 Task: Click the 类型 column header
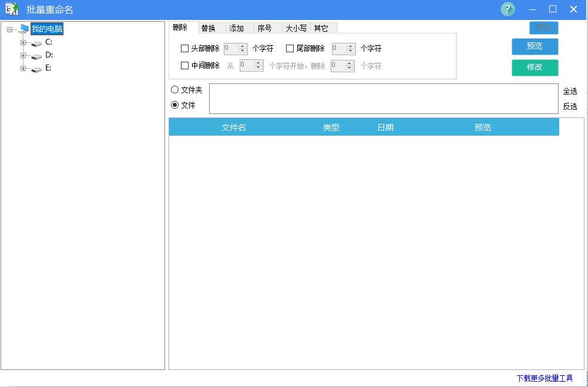click(x=331, y=127)
